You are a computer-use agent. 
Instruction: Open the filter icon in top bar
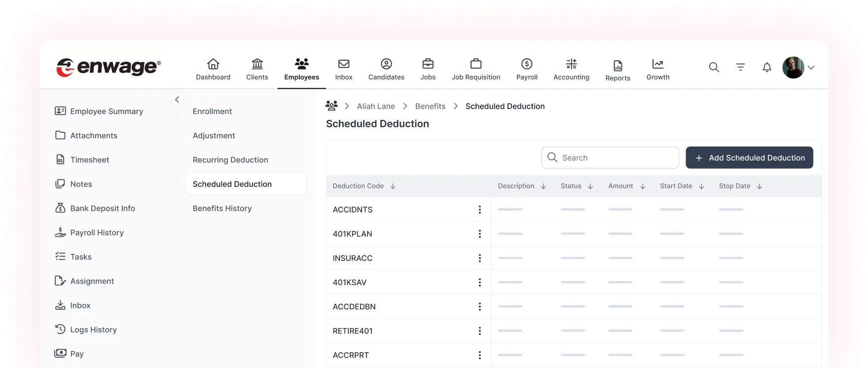pos(740,67)
